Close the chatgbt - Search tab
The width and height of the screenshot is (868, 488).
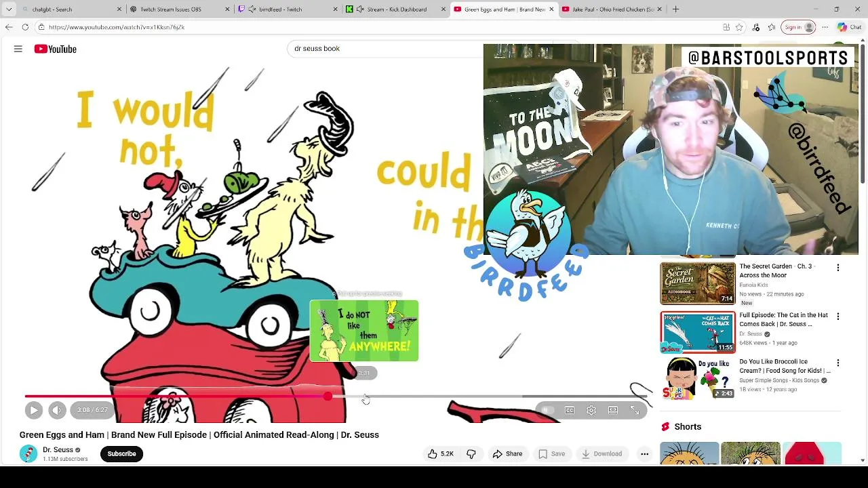[119, 9]
